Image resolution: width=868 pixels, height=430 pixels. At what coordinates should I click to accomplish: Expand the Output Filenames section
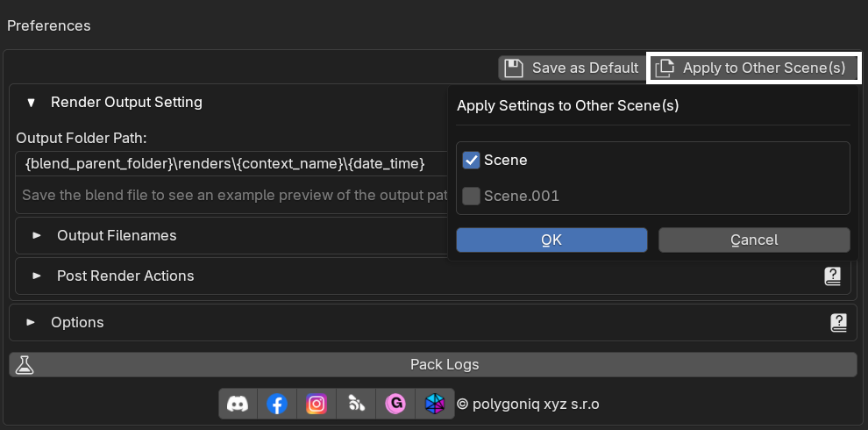37,235
